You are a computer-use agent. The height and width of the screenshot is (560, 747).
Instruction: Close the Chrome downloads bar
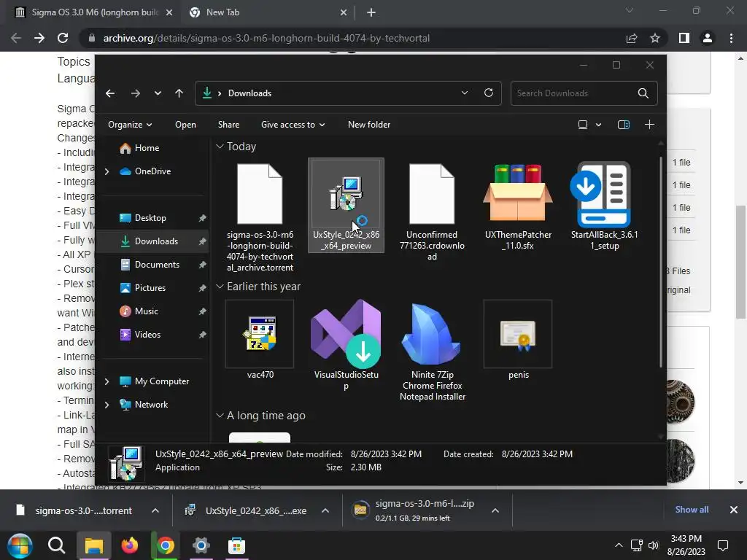coord(734,510)
